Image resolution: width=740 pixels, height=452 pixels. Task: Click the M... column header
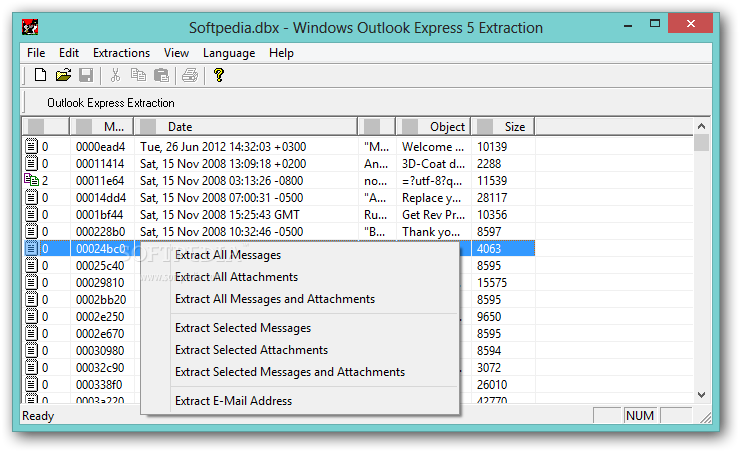pyautogui.click(x=101, y=126)
